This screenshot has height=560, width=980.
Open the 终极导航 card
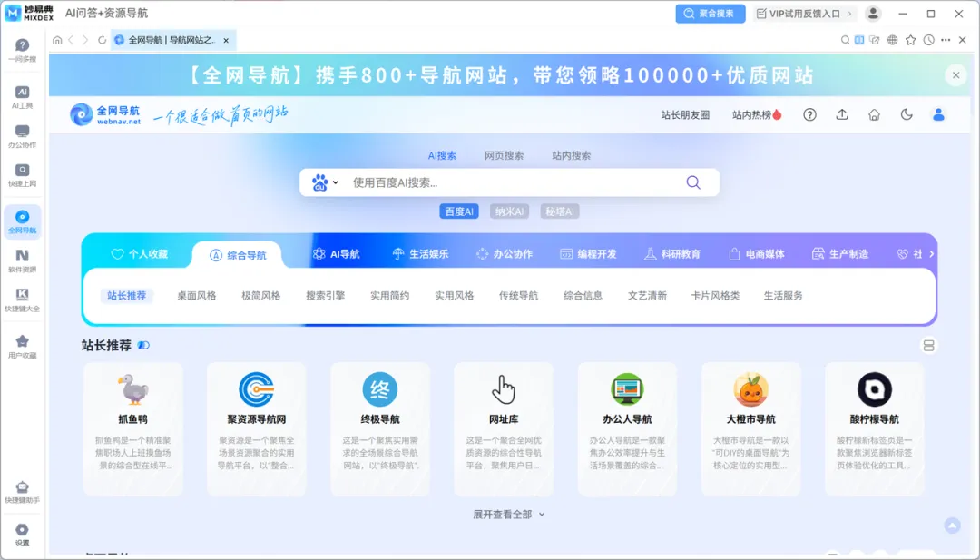click(380, 428)
